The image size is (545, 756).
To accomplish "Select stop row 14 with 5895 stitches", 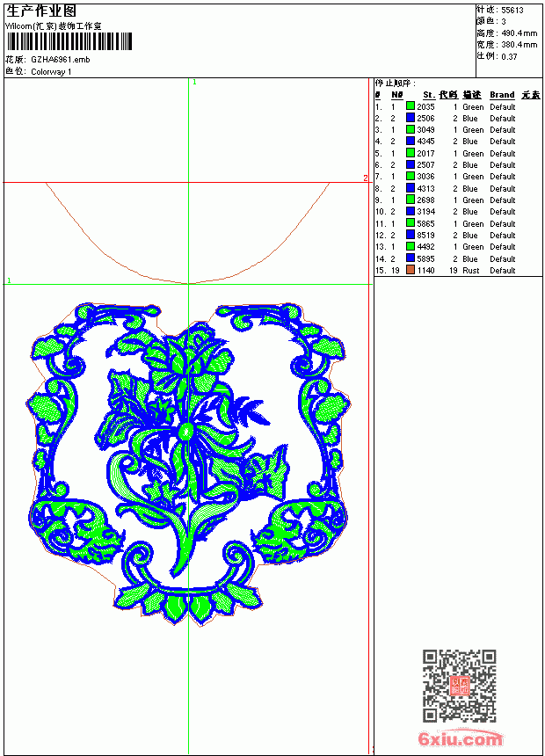I will 458,258.
